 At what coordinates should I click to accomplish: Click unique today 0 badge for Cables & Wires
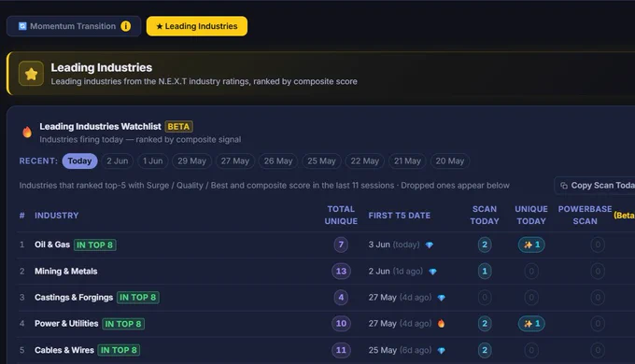click(531, 350)
